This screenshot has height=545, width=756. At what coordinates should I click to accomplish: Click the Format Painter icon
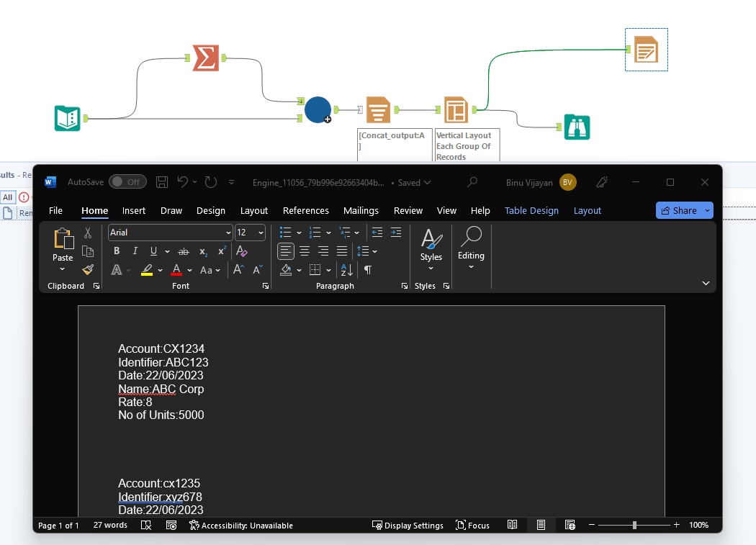pyautogui.click(x=87, y=269)
